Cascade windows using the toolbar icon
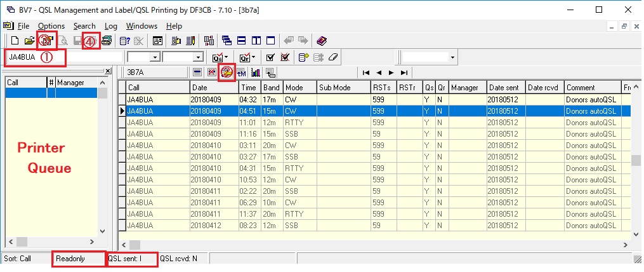The width and height of the screenshot is (644, 272). (x=227, y=41)
